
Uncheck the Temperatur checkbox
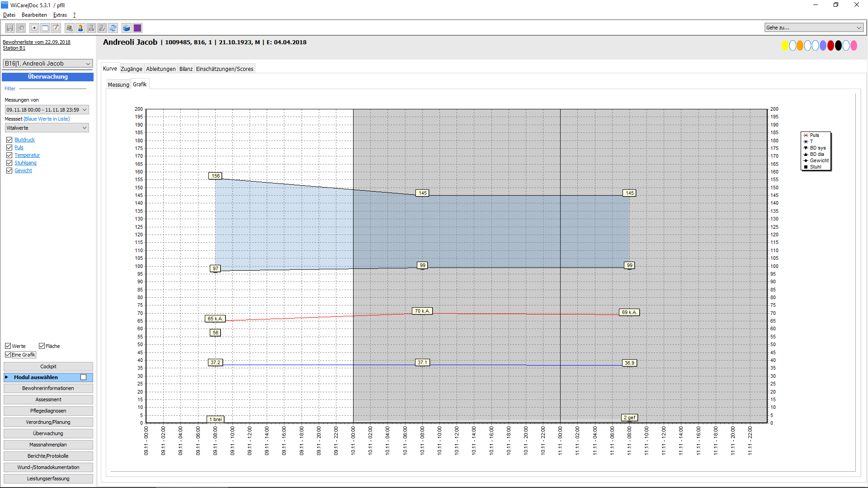[9, 155]
